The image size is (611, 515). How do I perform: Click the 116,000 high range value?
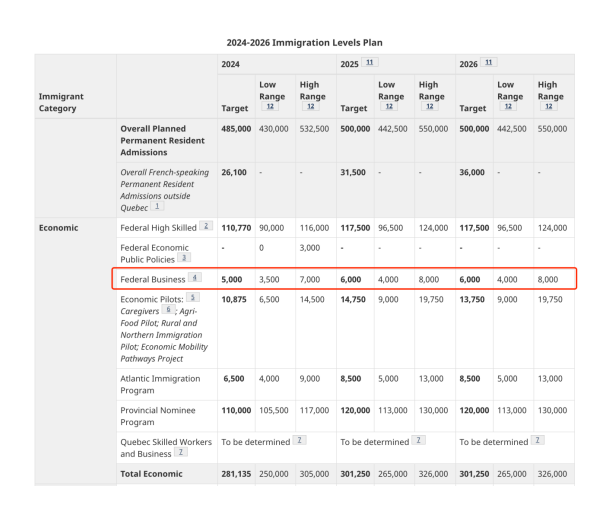[314, 228]
